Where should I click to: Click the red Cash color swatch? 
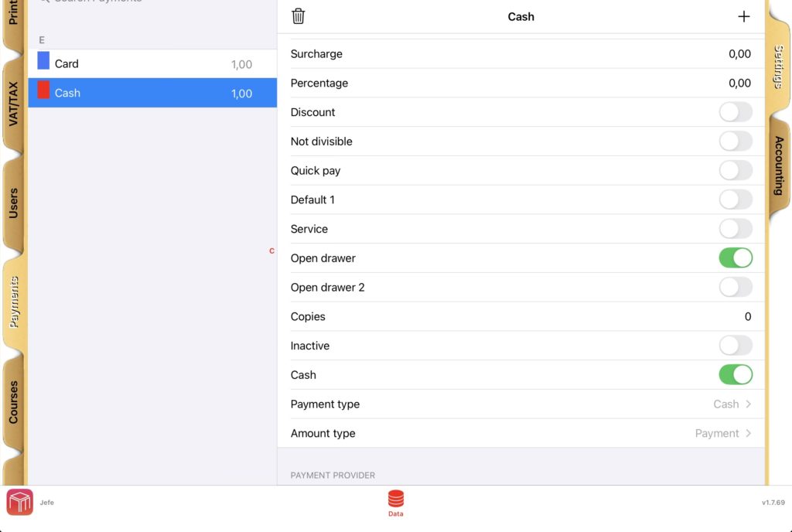(x=43, y=90)
